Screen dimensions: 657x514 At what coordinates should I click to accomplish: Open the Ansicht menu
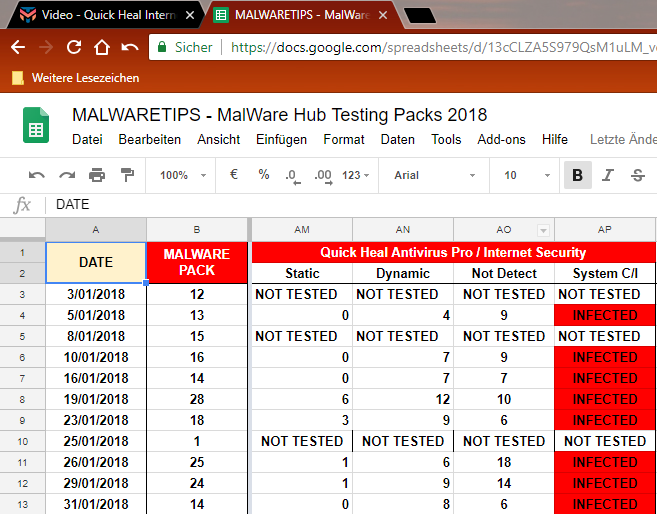219,139
